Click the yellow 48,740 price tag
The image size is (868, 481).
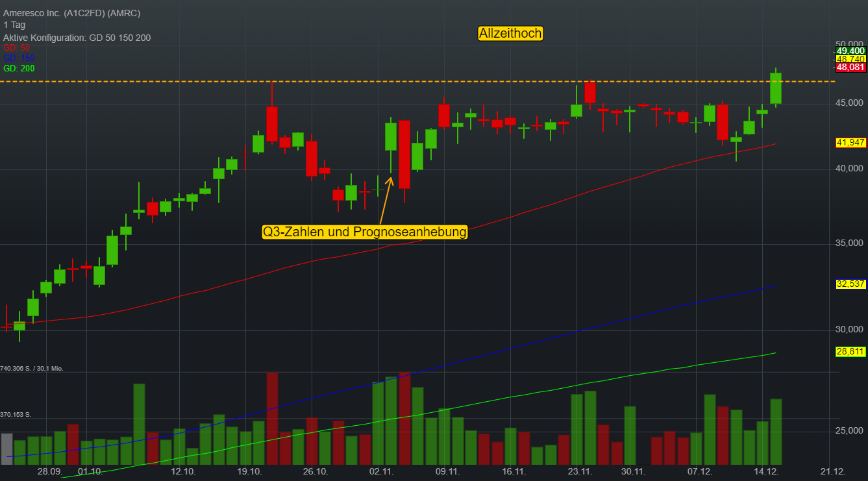pos(850,58)
